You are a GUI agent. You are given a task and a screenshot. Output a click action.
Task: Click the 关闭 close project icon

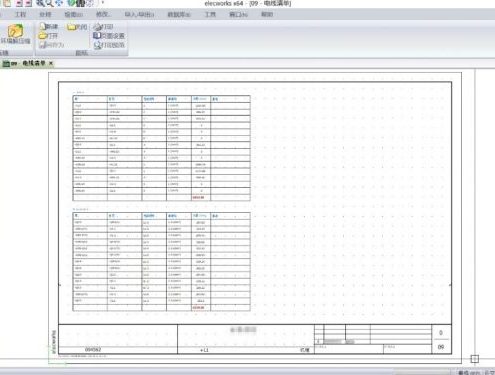point(71,27)
